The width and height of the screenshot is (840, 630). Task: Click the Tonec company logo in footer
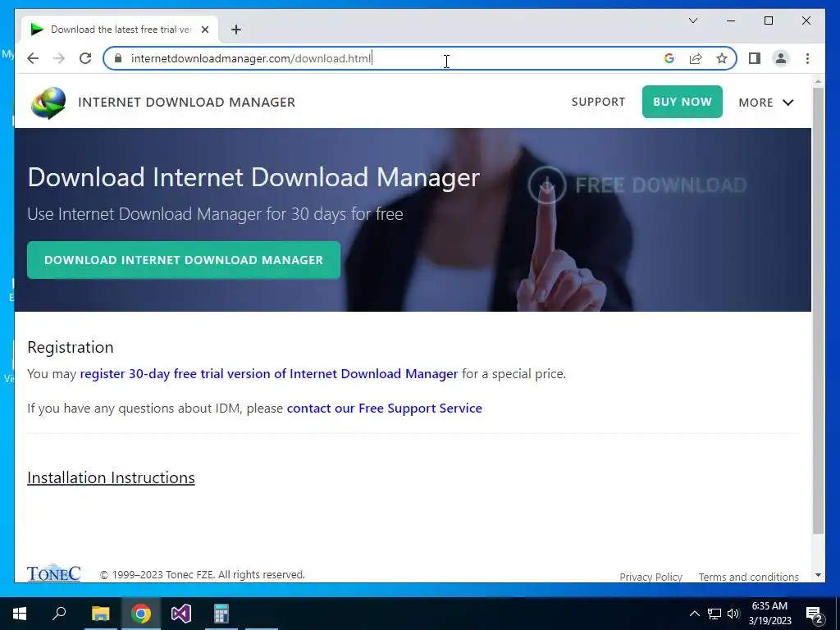coord(53,573)
